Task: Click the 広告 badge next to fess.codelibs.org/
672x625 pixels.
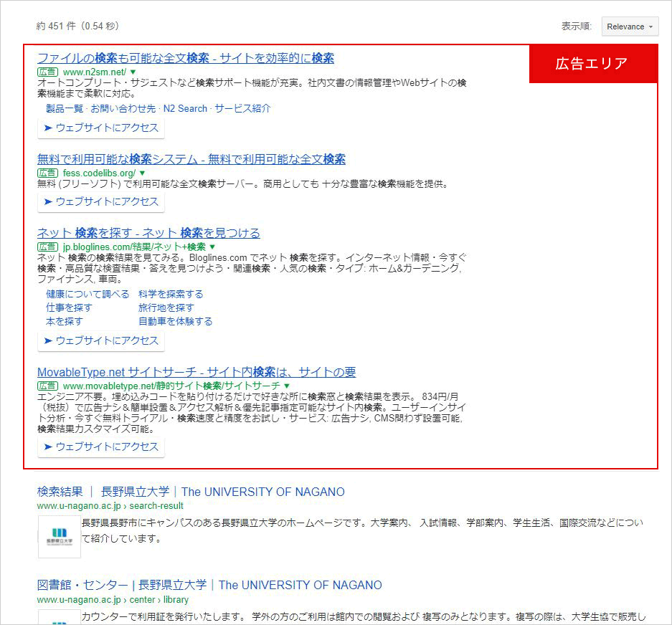Action: [47, 173]
